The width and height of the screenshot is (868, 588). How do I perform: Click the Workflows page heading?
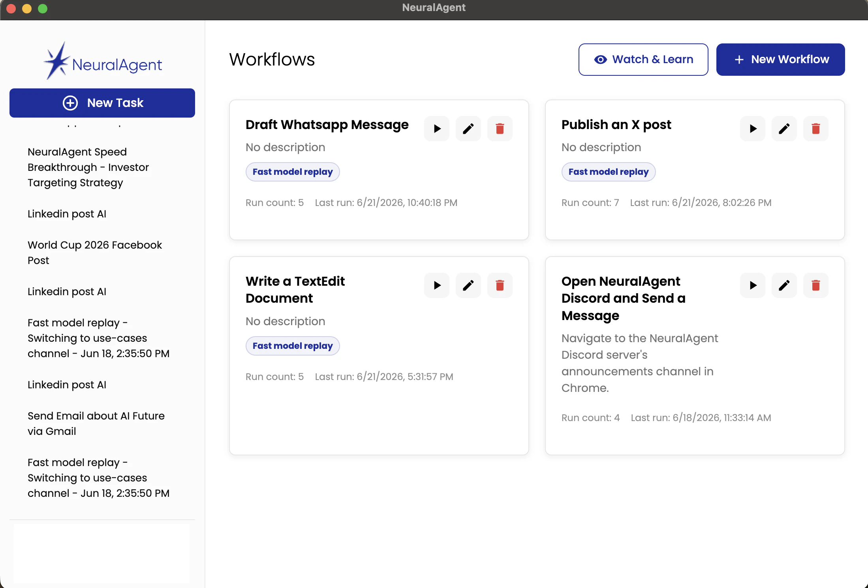(272, 60)
